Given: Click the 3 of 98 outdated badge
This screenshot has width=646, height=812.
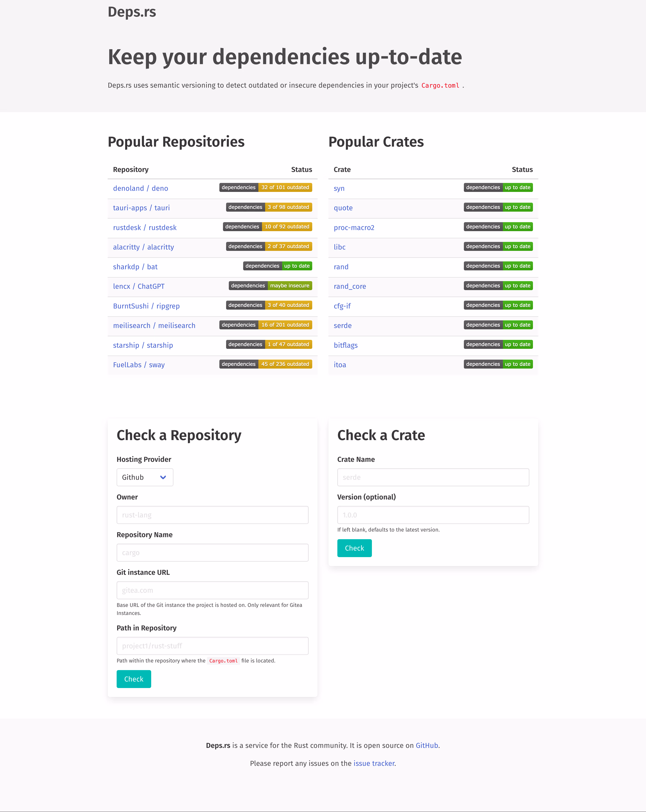Looking at the screenshot, I should click(x=269, y=207).
